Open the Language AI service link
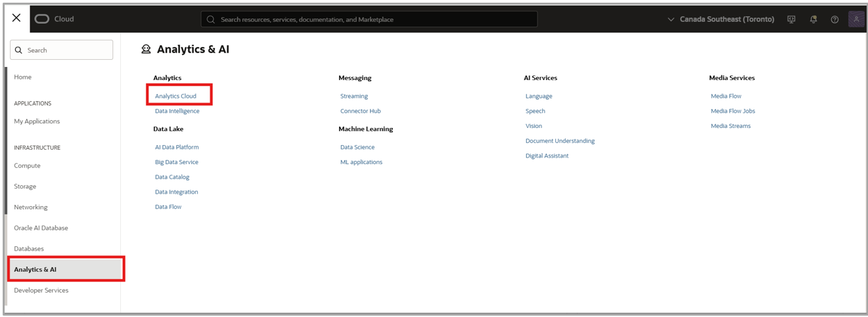Screen dimensions: 868x317 (x=539, y=96)
